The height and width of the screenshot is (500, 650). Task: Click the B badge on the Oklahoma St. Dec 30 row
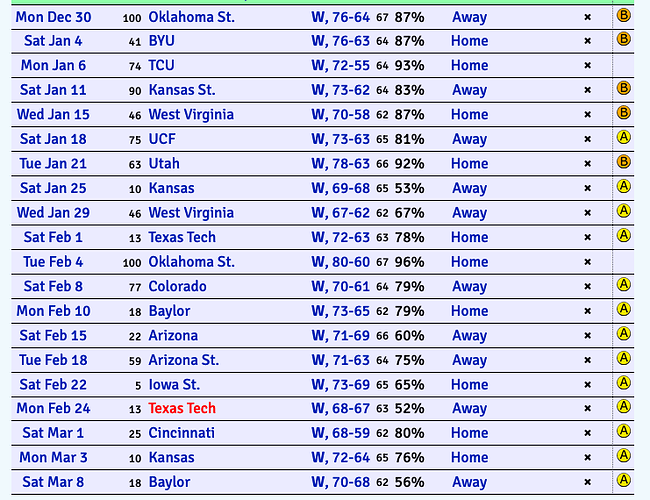[623, 16]
